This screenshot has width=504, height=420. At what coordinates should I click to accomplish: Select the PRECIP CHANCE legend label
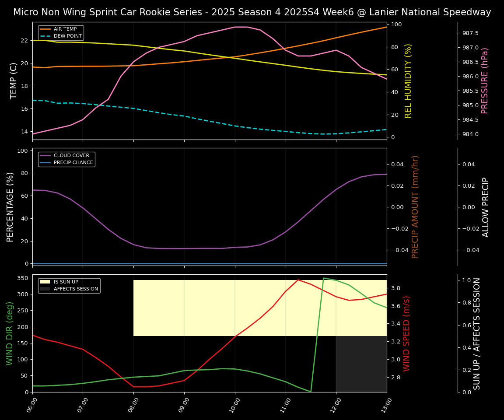[73, 163]
